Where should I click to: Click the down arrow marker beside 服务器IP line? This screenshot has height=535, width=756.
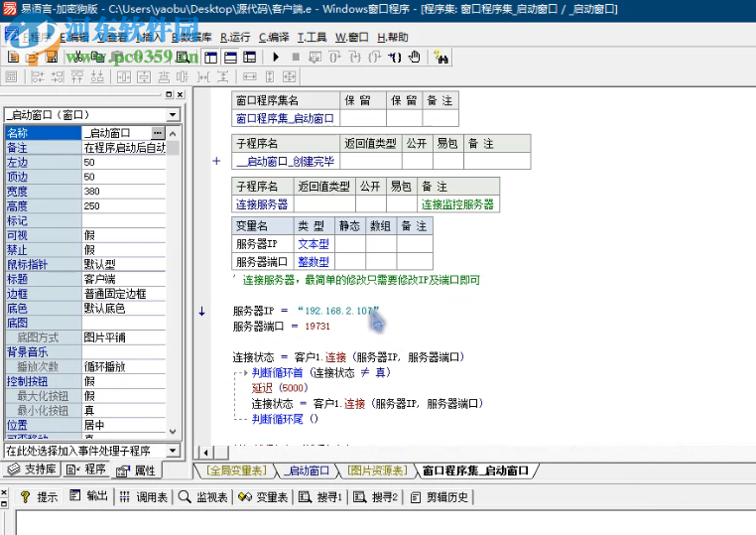[x=202, y=312]
